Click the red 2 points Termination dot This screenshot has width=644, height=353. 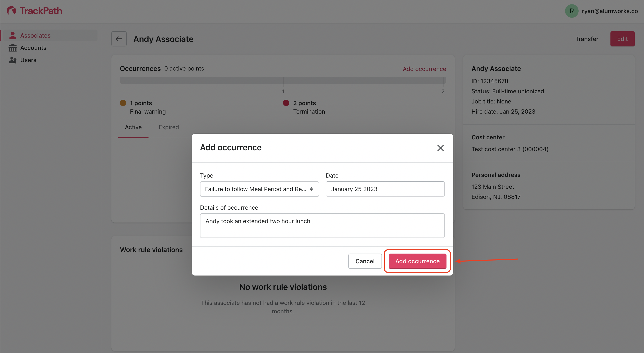point(286,103)
